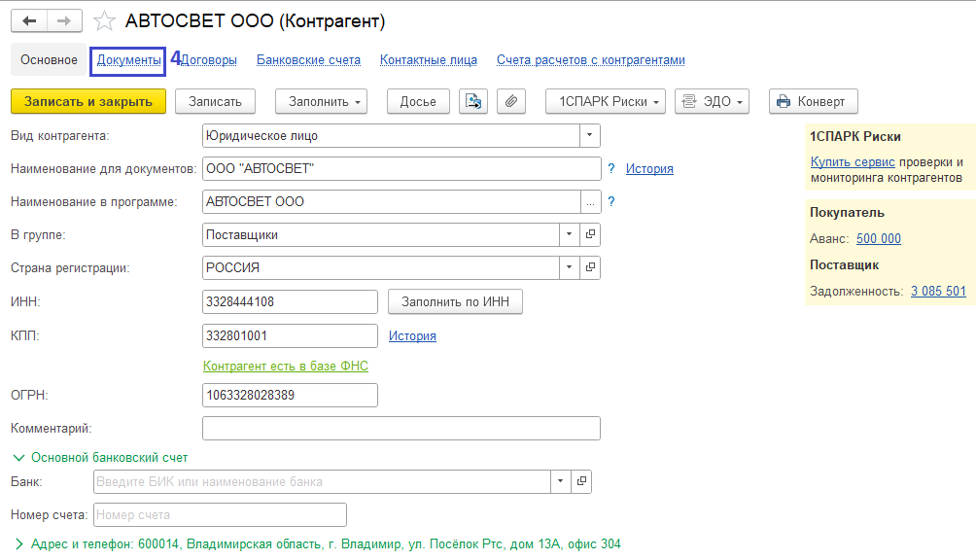Open Вид контрагента dropdown list
This screenshot has width=976, height=560.
click(589, 136)
